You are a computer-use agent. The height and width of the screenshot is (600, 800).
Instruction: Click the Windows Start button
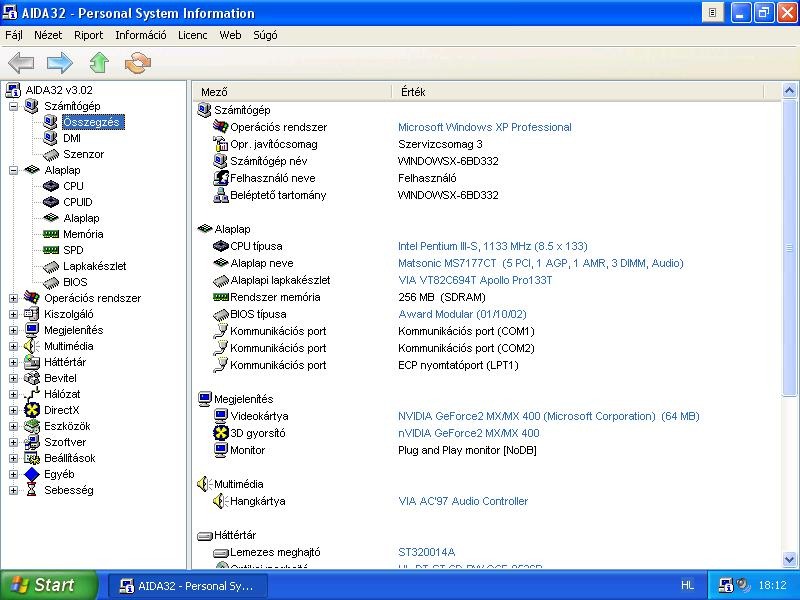49,585
